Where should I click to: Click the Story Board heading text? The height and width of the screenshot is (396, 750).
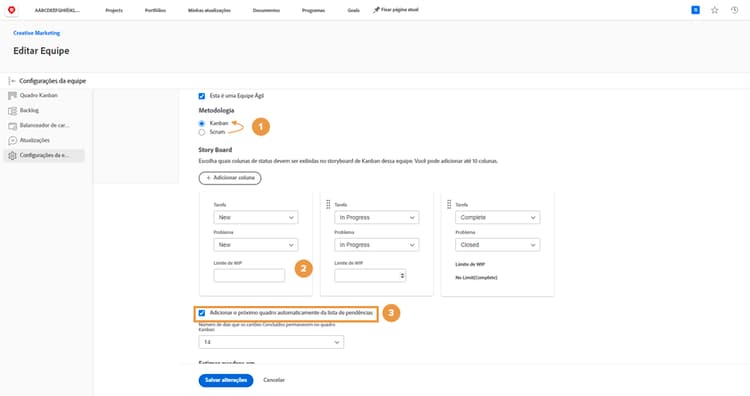(x=215, y=150)
